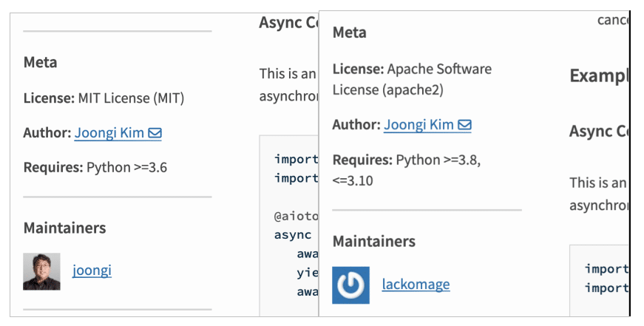
Task: Click the Maintainers heading above lackomage
Action: 373,241
